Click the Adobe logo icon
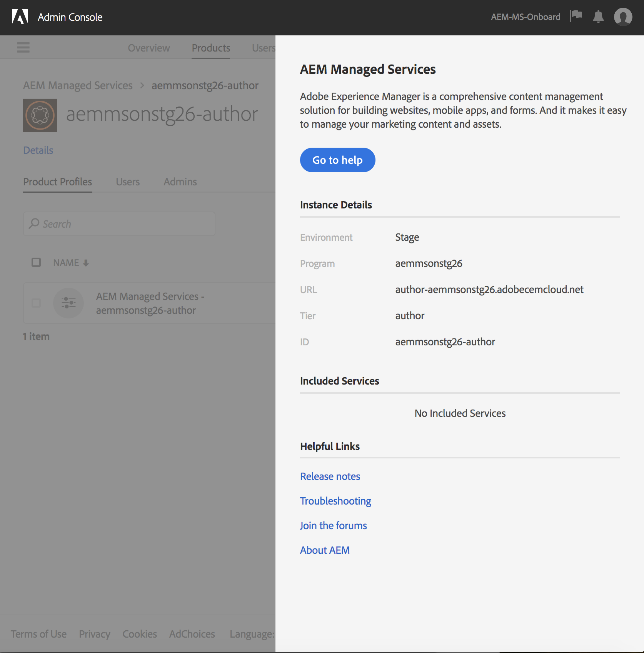The image size is (644, 653). click(x=20, y=17)
